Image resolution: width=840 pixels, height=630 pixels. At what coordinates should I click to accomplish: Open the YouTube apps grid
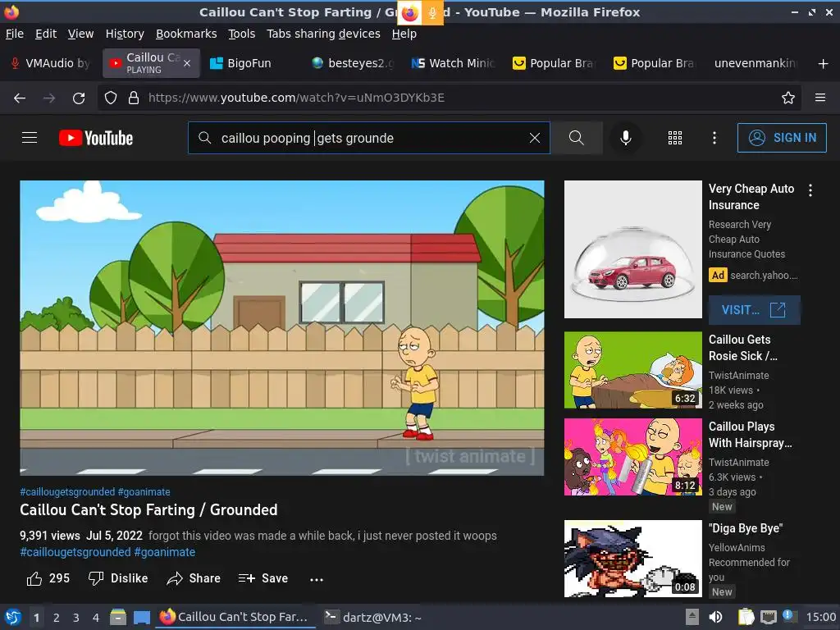(675, 138)
